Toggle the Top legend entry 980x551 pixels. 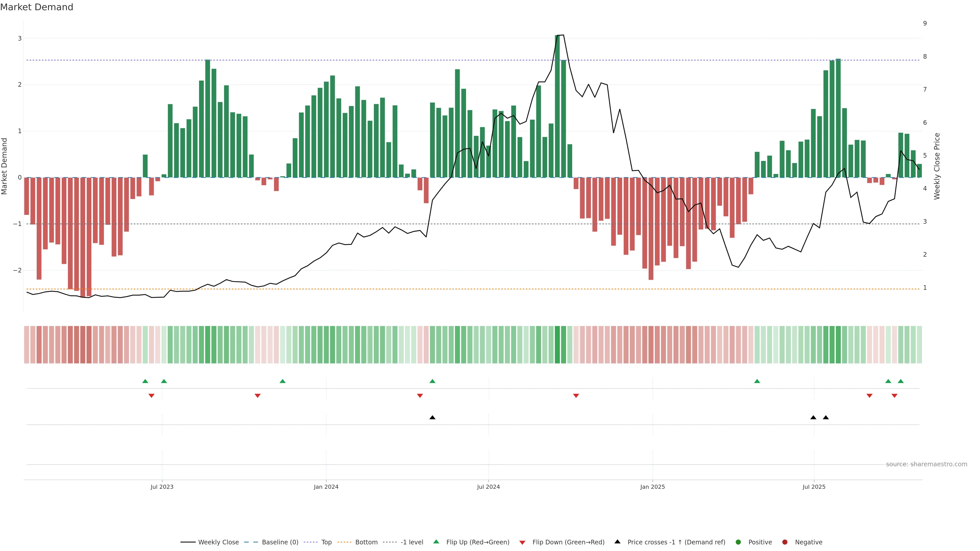pos(326,542)
